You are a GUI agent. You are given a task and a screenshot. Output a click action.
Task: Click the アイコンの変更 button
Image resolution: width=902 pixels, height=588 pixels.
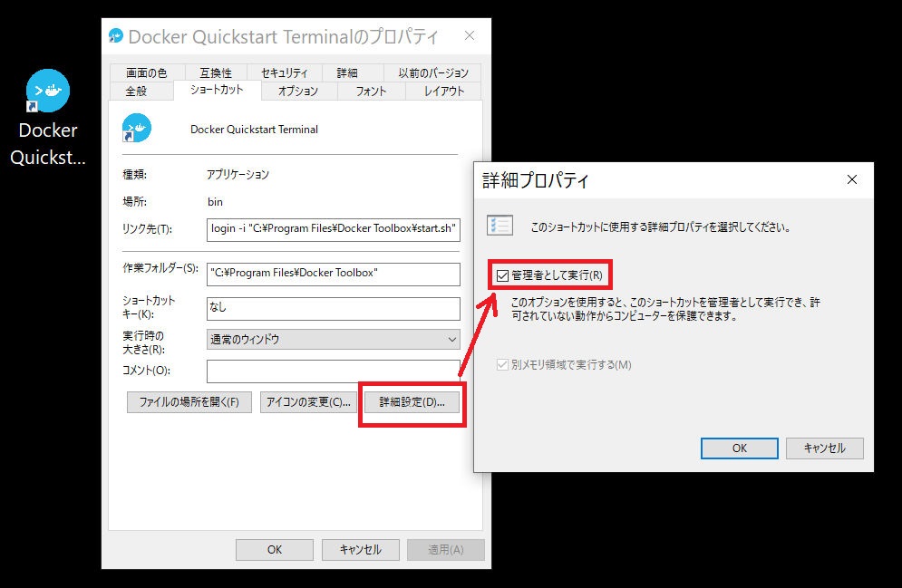click(306, 402)
